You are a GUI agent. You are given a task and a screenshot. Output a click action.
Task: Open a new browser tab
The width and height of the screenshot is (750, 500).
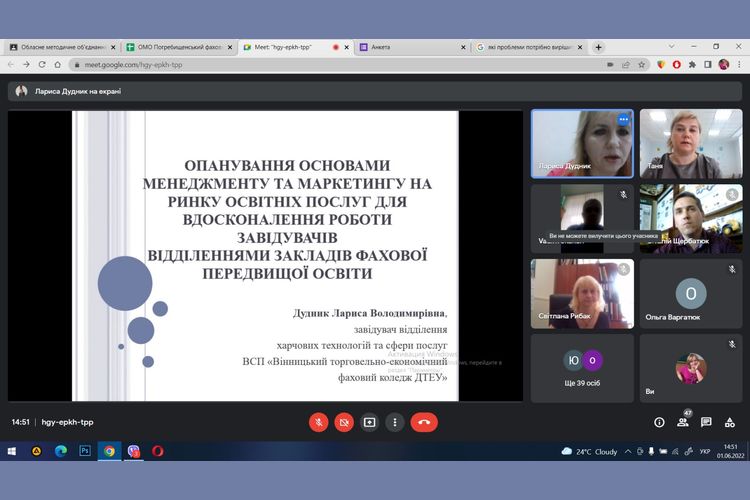coord(599,47)
